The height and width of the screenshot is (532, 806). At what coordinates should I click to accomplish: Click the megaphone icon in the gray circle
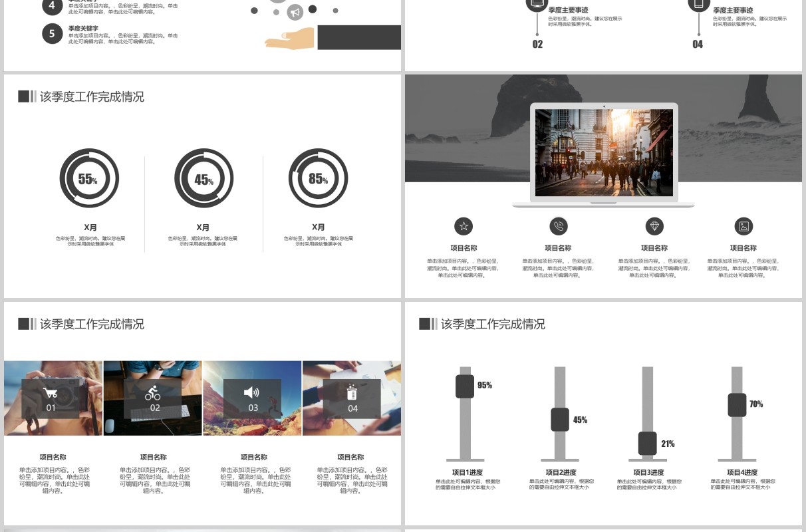click(x=296, y=12)
